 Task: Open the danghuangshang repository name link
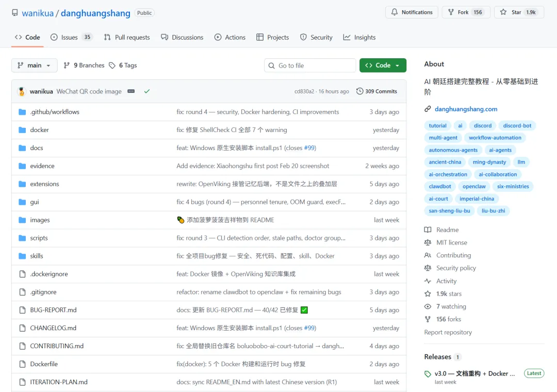pos(95,13)
